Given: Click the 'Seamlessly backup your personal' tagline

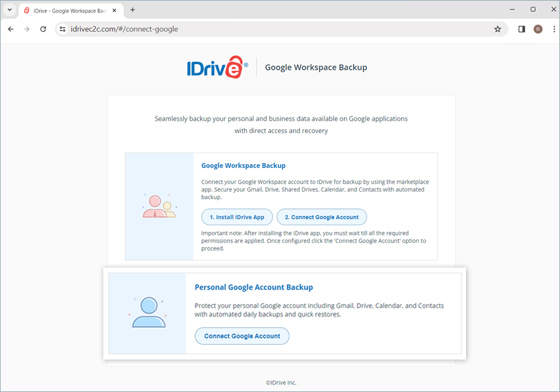Looking at the screenshot, I should click(281, 124).
